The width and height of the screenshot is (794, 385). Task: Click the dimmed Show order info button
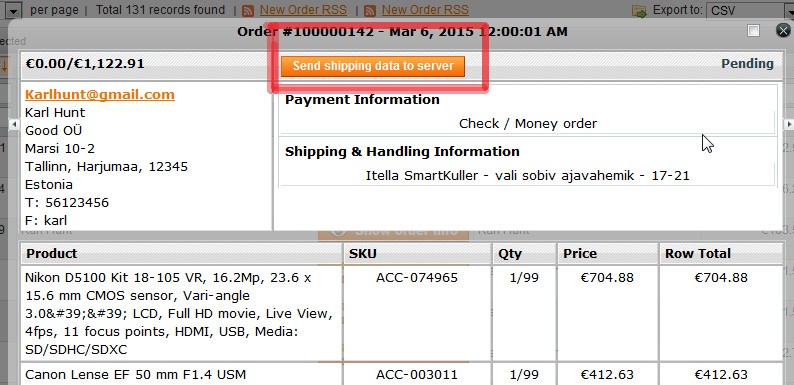click(393, 232)
